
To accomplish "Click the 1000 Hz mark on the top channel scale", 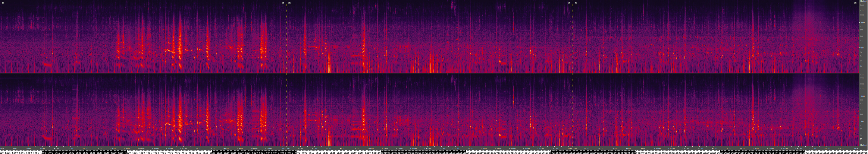I will coord(862,23).
